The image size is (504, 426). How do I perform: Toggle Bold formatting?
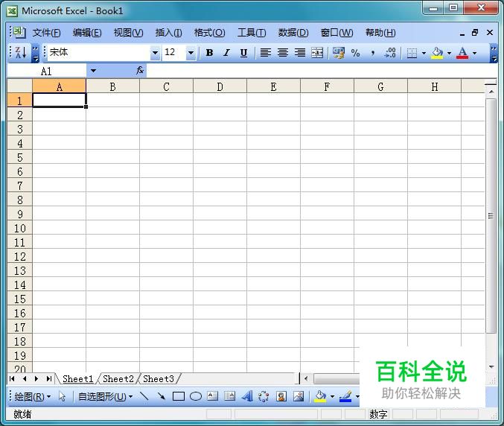click(209, 52)
